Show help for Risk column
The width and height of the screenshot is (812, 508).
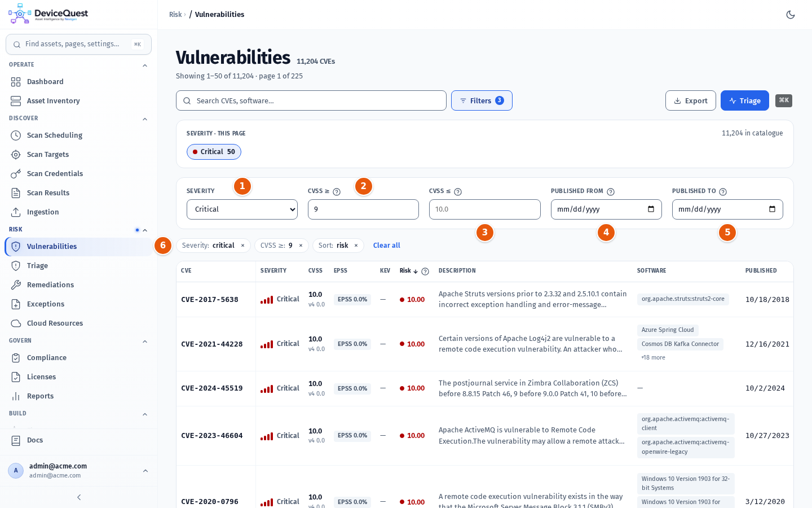(x=425, y=271)
